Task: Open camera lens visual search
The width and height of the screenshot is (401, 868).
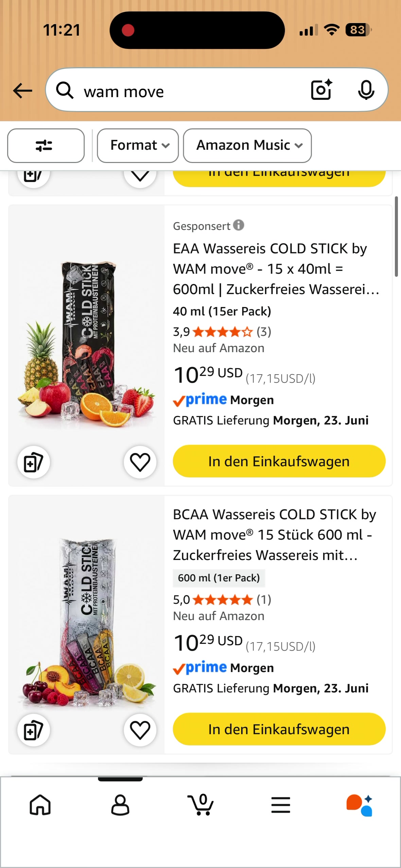Action: click(x=321, y=90)
